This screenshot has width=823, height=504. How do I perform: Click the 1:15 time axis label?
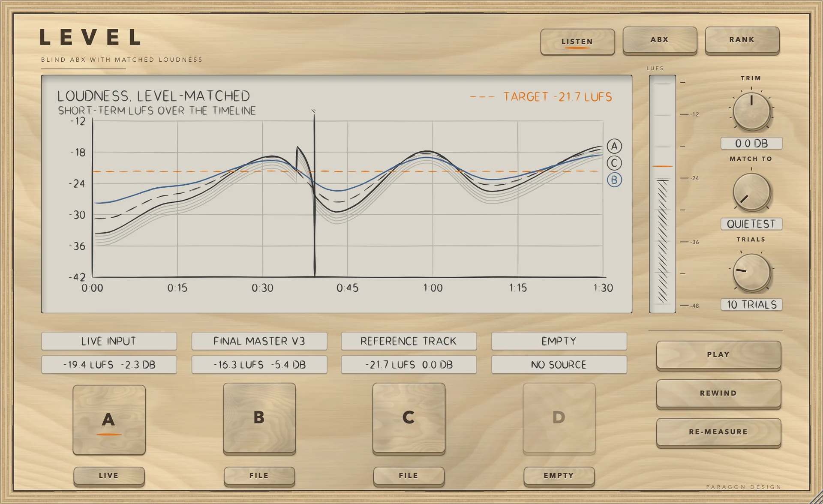(518, 288)
